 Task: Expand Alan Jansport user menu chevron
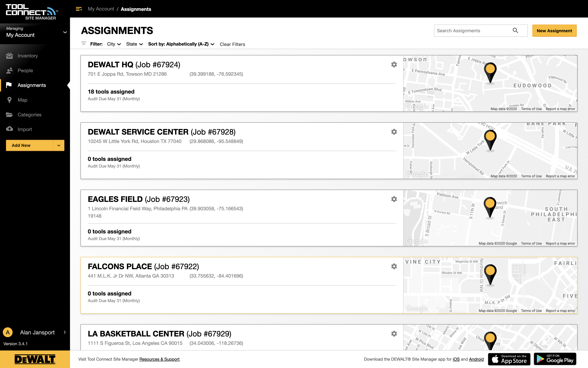pyautogui.click(x=65, y=332)
